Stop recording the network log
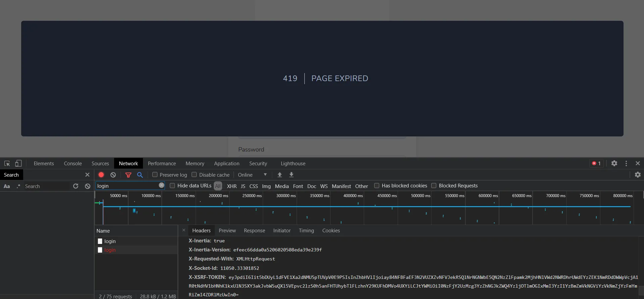Viewport: 644px width, 299px height. click(x=101, y=175)
